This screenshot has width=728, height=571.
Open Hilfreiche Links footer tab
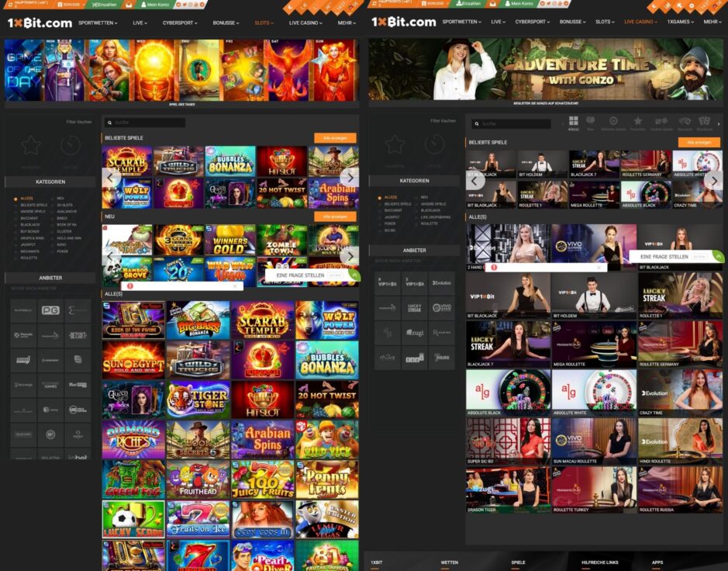[600, 562]
